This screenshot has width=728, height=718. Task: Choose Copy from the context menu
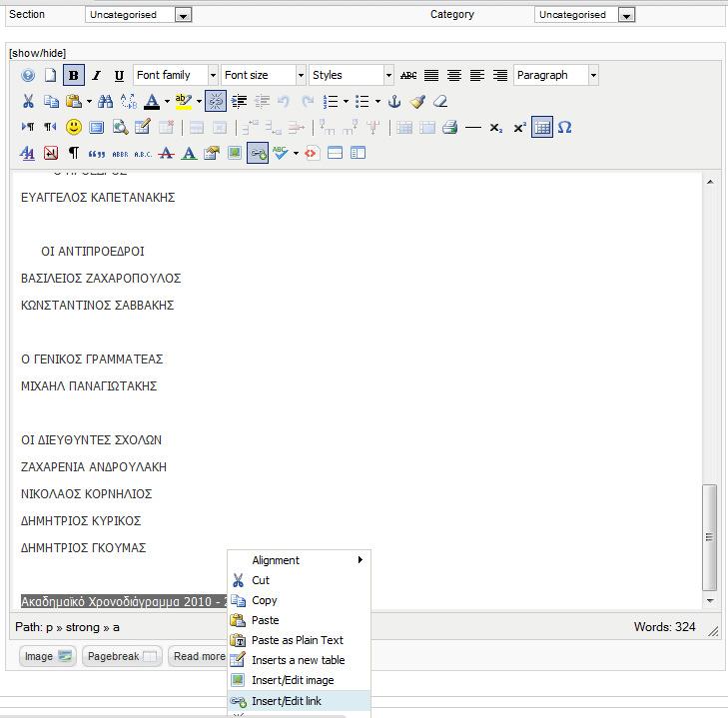(299, 600)
